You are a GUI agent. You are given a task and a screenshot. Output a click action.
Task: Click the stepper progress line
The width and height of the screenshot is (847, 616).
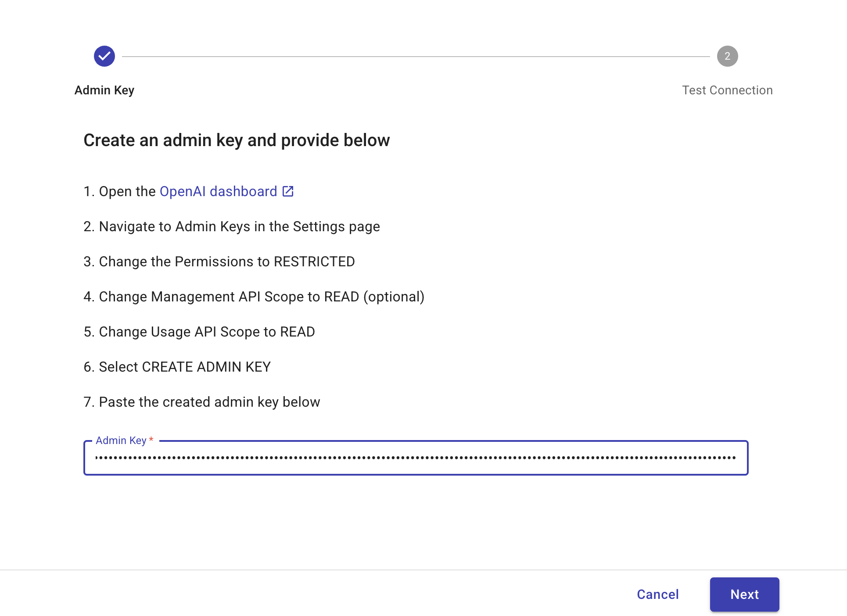point(417,56)
